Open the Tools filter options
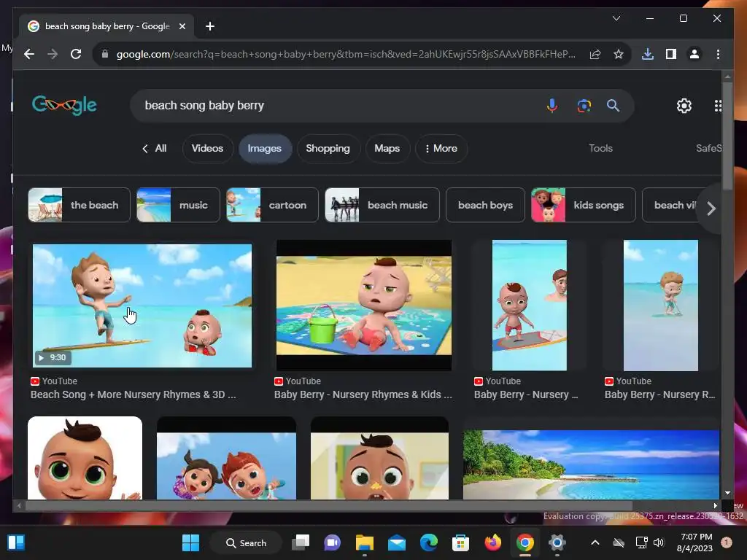Screen dimensions: 747x560 click(600, 149)
